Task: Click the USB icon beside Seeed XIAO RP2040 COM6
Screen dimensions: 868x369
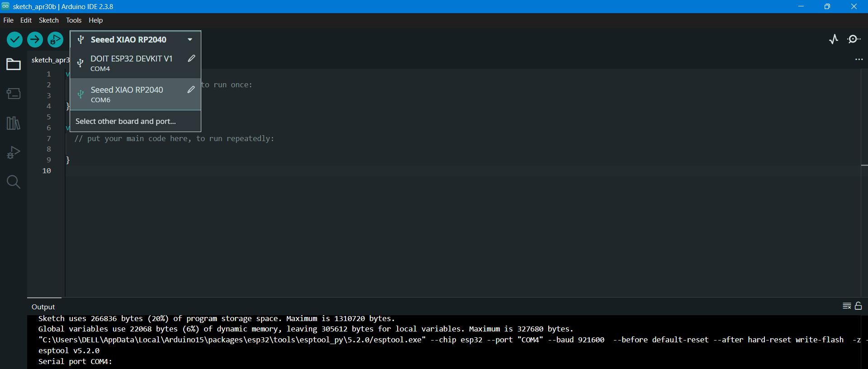Action: click(x=81, y=94)
